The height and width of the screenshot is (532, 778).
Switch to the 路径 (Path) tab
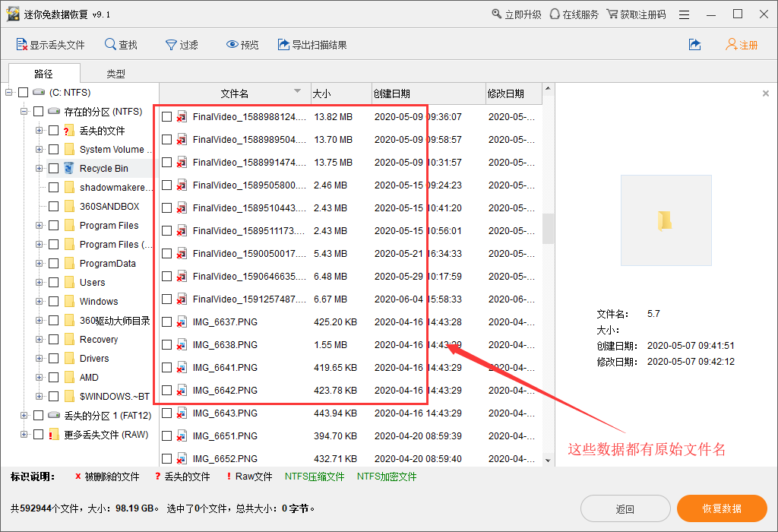tap(43, 74)
